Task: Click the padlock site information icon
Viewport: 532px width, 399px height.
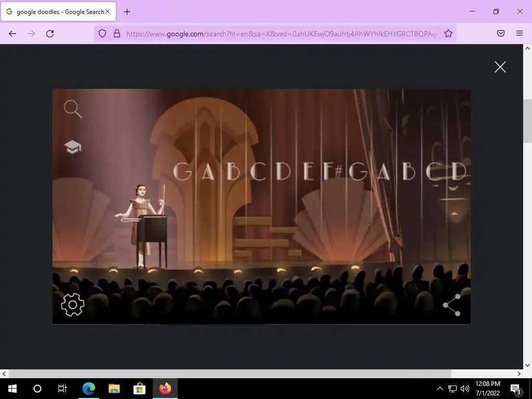Action: click(117, 33)
